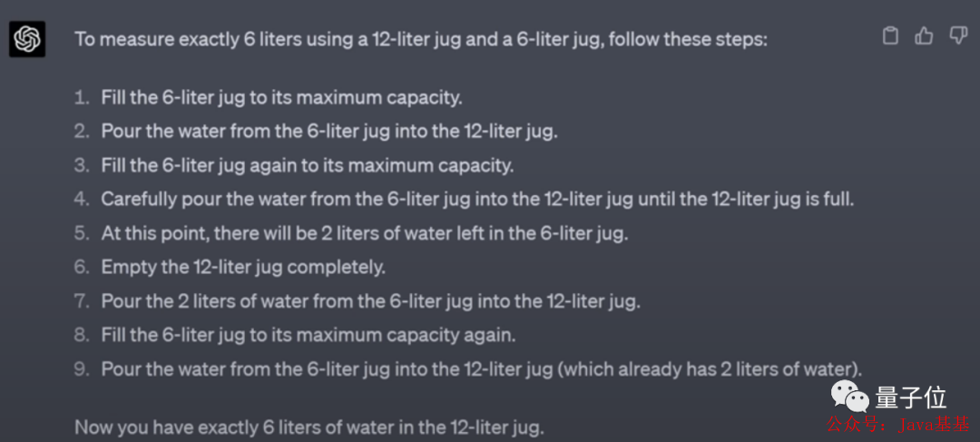Click the ChatGPT logo avatar
980x442 pixels.
(27, 39)
